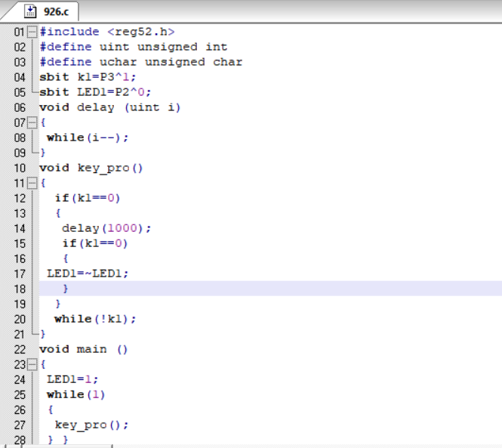This screenshot has height=448, width=502.
Task: Click the 'delay(1000);' call
Action: [106, 228]
